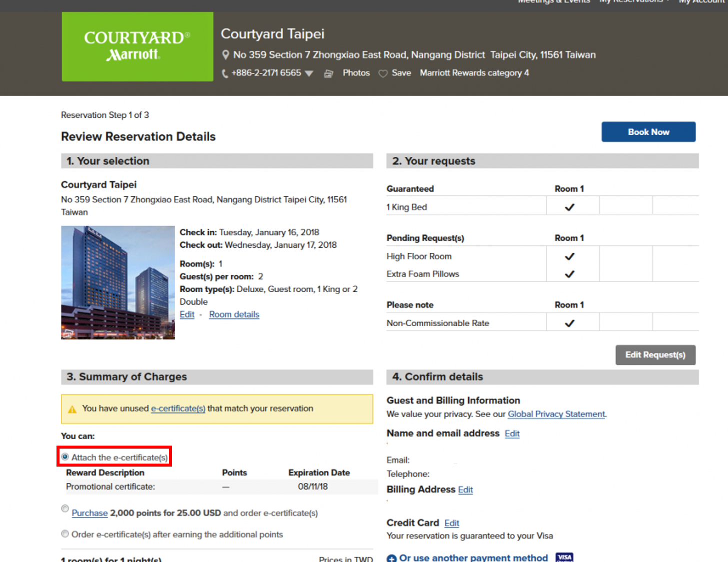Click the warning triangle in the e-certificate notice

tap(72, 409)
